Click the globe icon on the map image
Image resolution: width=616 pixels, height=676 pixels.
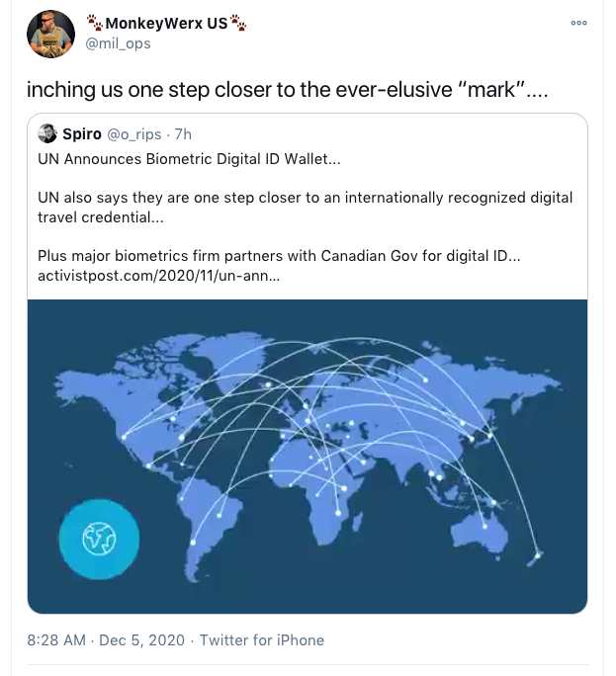pos(99,539)
